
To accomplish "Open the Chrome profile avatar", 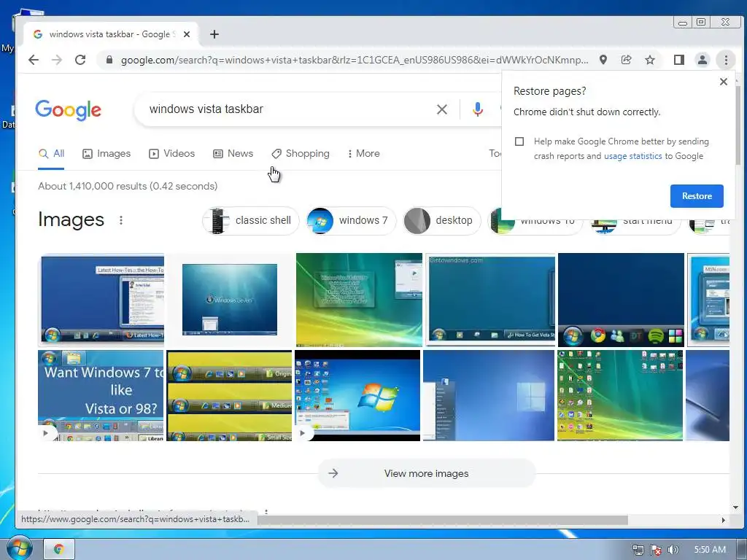I will click(703, 60).
